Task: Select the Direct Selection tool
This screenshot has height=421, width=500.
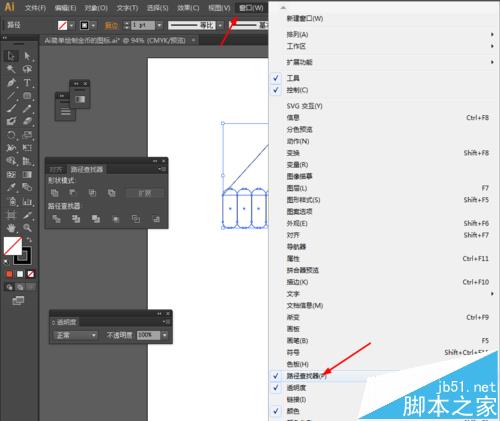Action: 27,56
